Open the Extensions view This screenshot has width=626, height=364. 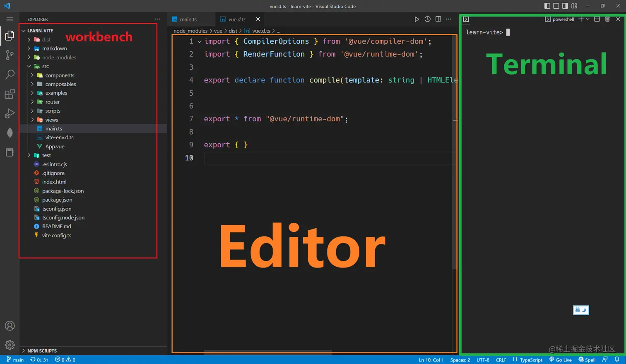pos(10,94)
